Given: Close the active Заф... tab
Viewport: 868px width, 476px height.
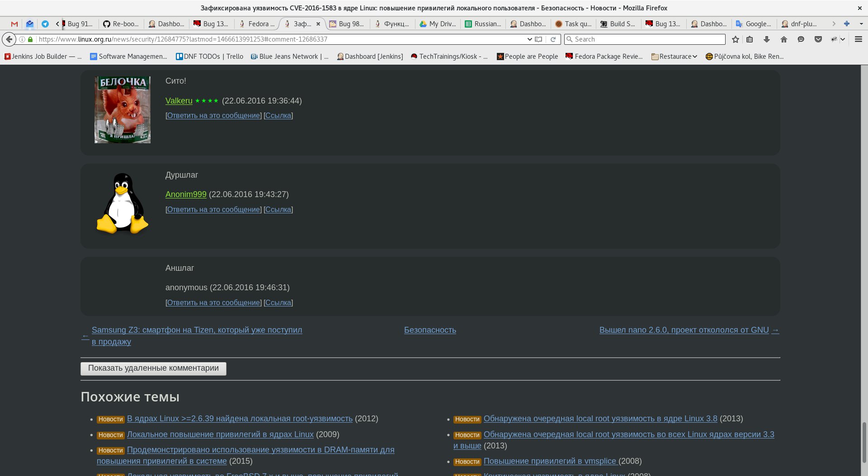Looking at the screenshot, I should pos(318,24).
